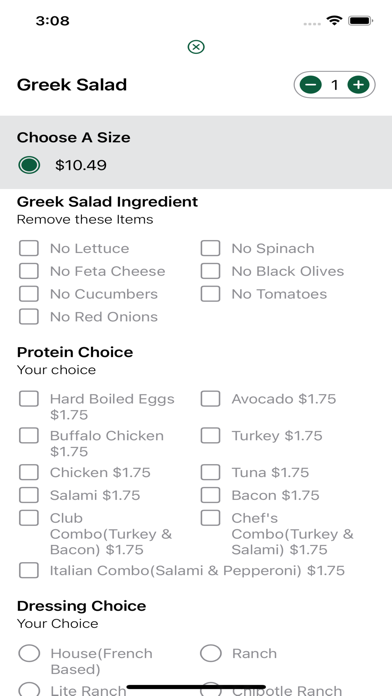Check the No Lettuce box
Image resolution: width=392 pixels, height=696 pixels.
[x=29, y=248]
